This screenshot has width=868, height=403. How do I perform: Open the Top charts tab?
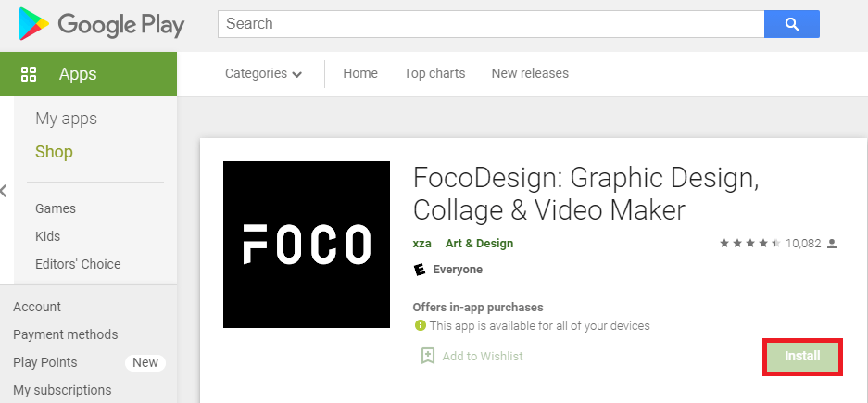[434, 73]
